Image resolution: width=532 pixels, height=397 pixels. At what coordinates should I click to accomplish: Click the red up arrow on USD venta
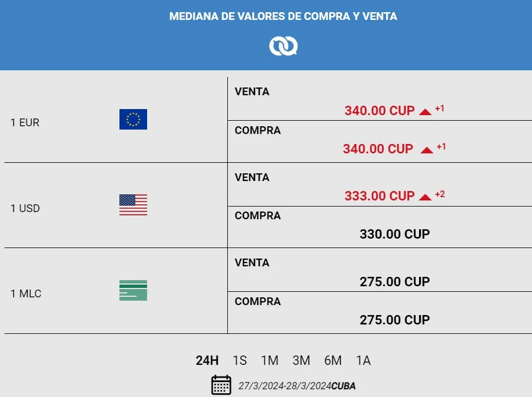[425, 197]
